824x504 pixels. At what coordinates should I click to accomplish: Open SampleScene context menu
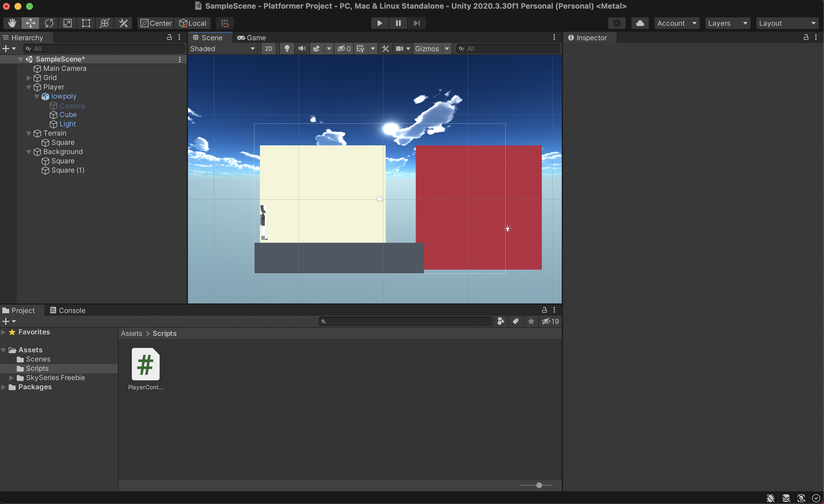tap(180, 60)
